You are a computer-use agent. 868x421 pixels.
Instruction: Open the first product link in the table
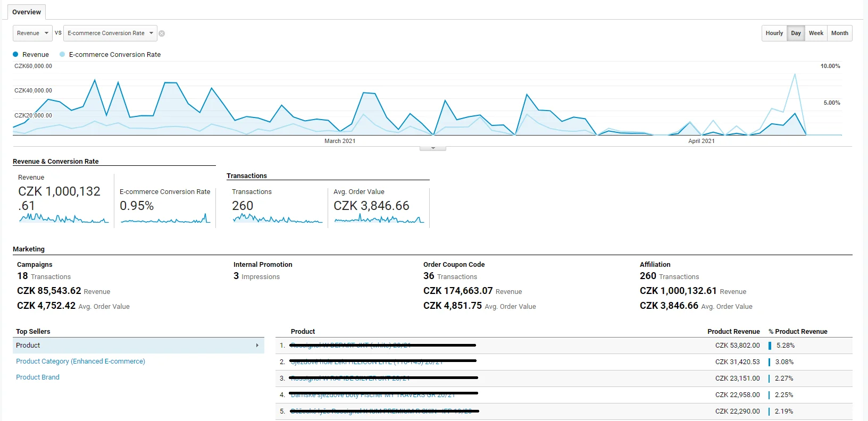click(x=351, y=346)
